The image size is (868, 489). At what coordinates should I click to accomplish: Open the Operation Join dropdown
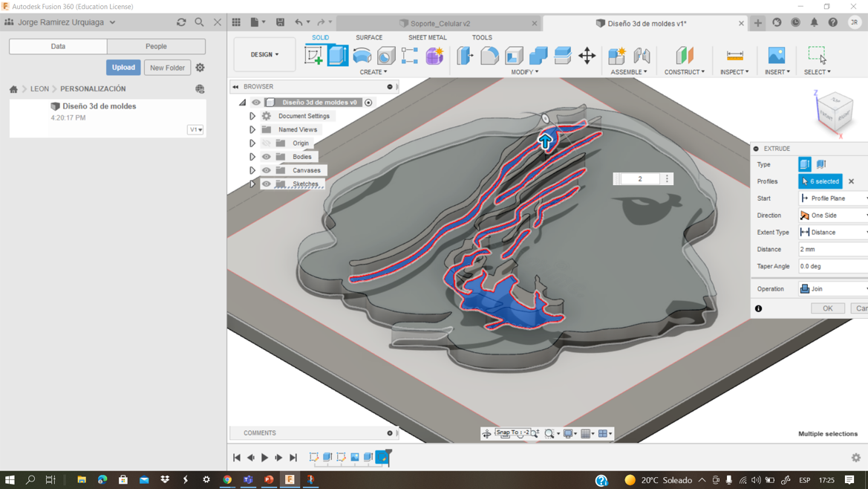coord(833,288)
